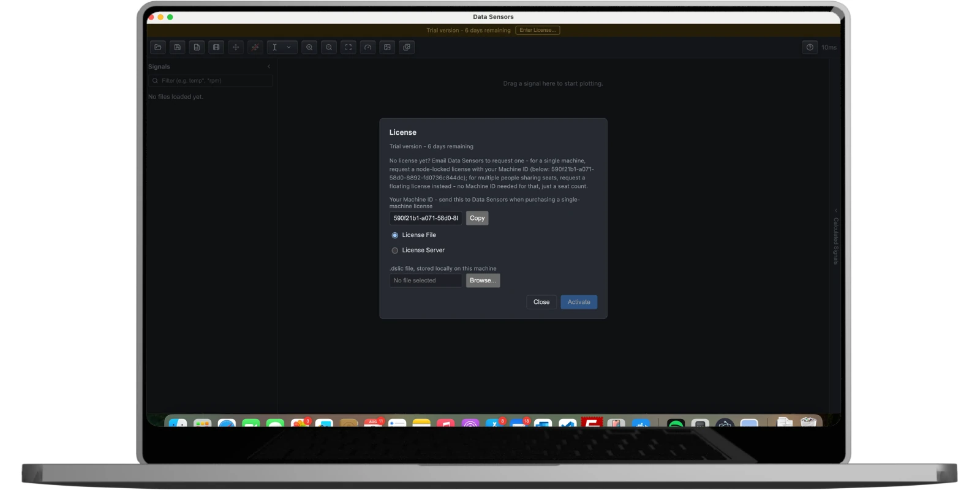Image resolution: width=980 pixels, height=490 pixels.
Task: Click the 10ms text in toolbar
Action: pos(829,48)
